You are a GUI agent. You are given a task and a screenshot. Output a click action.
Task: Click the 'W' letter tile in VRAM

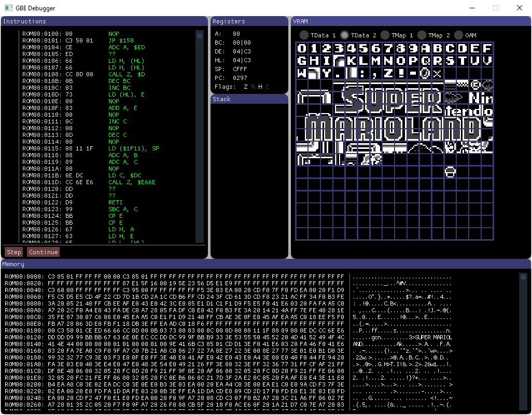point(302,73)
